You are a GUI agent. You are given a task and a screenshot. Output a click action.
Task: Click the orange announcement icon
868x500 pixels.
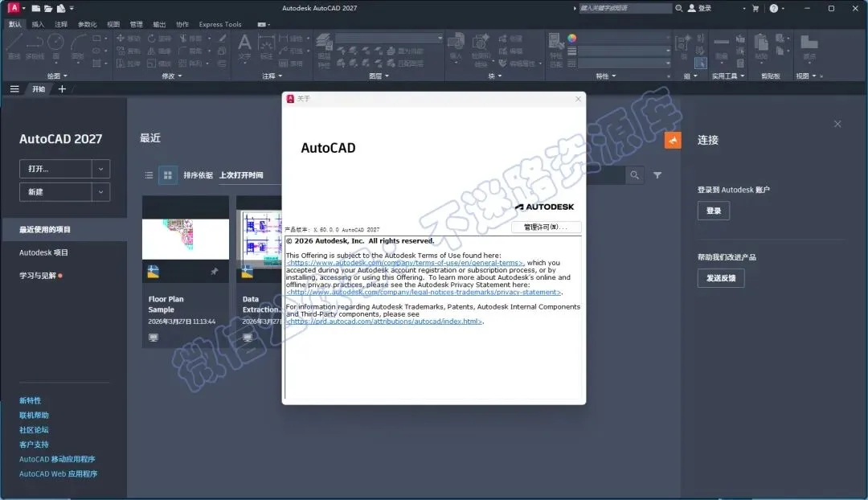tap(673, 141)
